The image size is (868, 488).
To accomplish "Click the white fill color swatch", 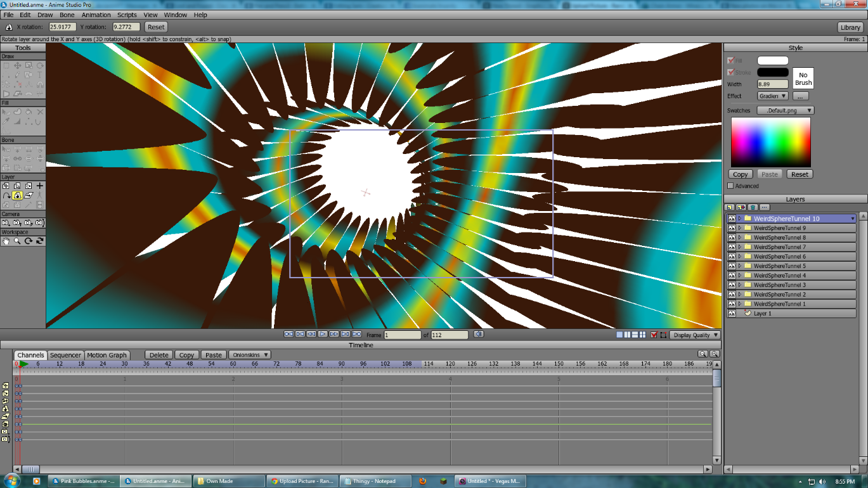I will coord(773,60).
